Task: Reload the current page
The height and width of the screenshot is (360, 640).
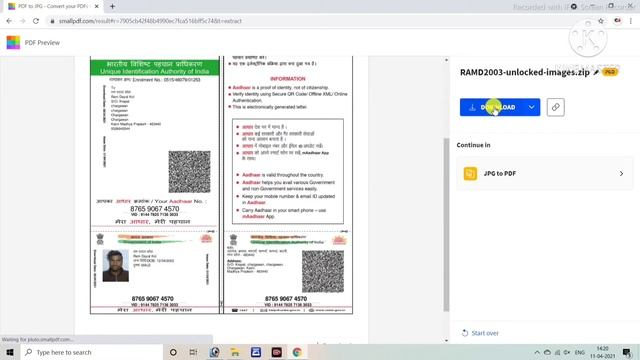Action: [x=36, y=21]
